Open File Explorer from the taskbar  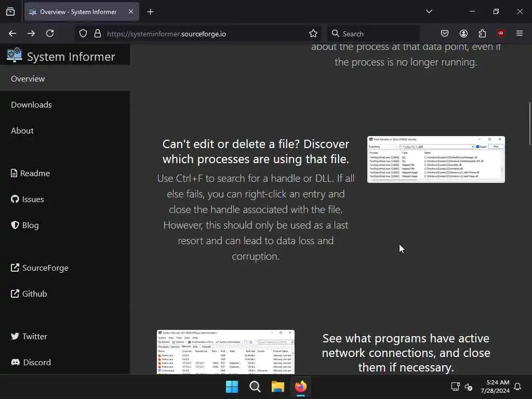coord(278,387)
